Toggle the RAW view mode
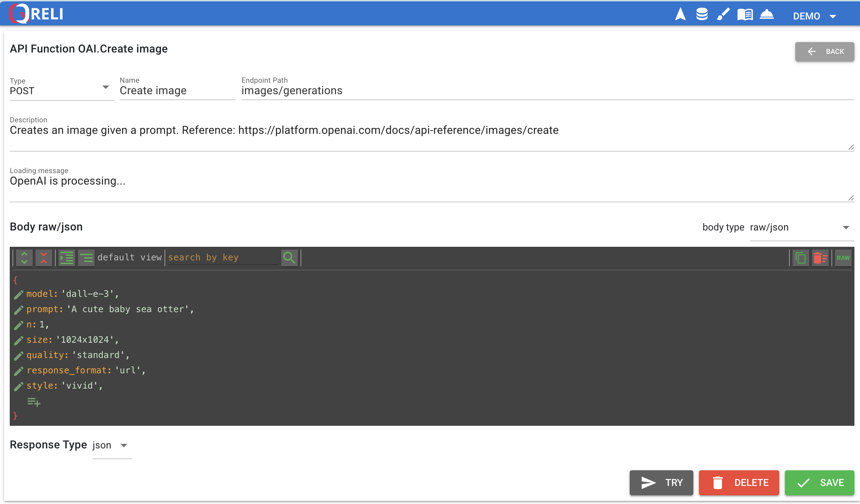This screenshot has width=860, height=504. [843, 258]
